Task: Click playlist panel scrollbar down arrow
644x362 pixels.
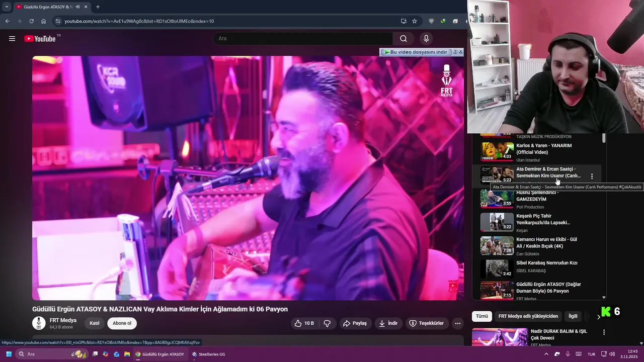Action: point(604,298)
